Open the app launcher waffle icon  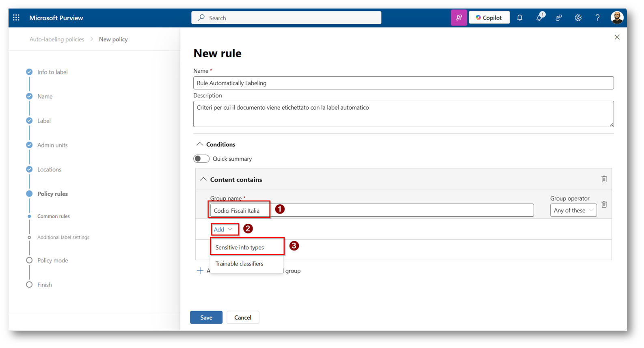pos(16,18)
